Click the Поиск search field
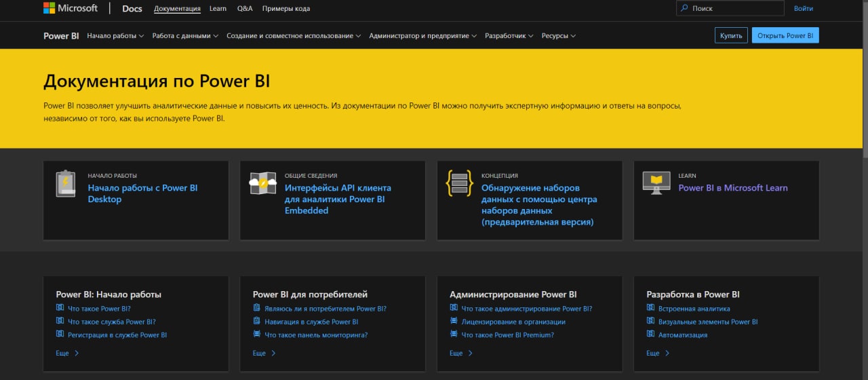The width and height of the screenshot is (868, 380). point(730,8)
